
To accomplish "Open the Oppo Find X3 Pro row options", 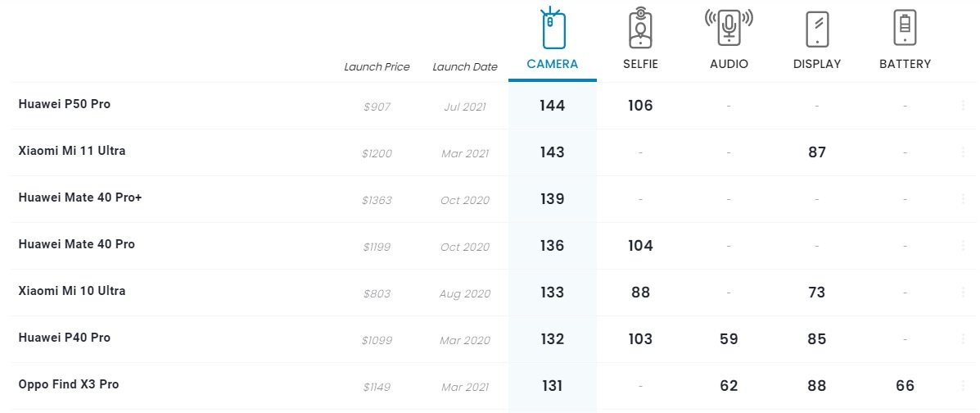I will click(963, 385).
